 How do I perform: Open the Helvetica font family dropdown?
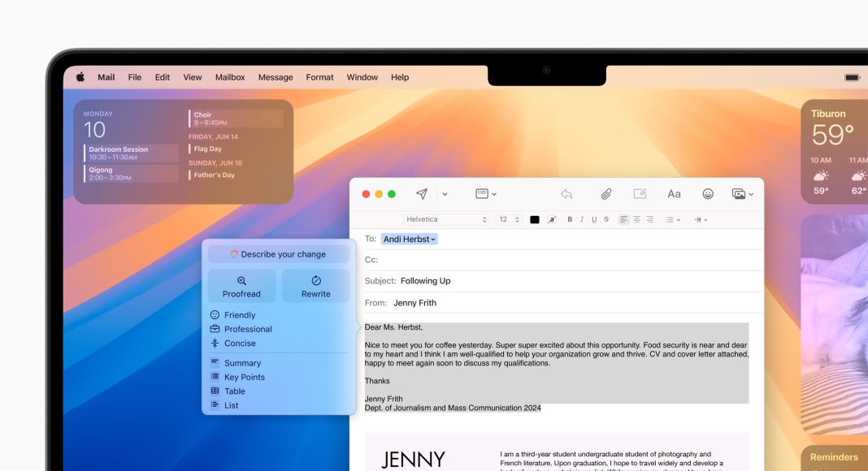point(445,219)
